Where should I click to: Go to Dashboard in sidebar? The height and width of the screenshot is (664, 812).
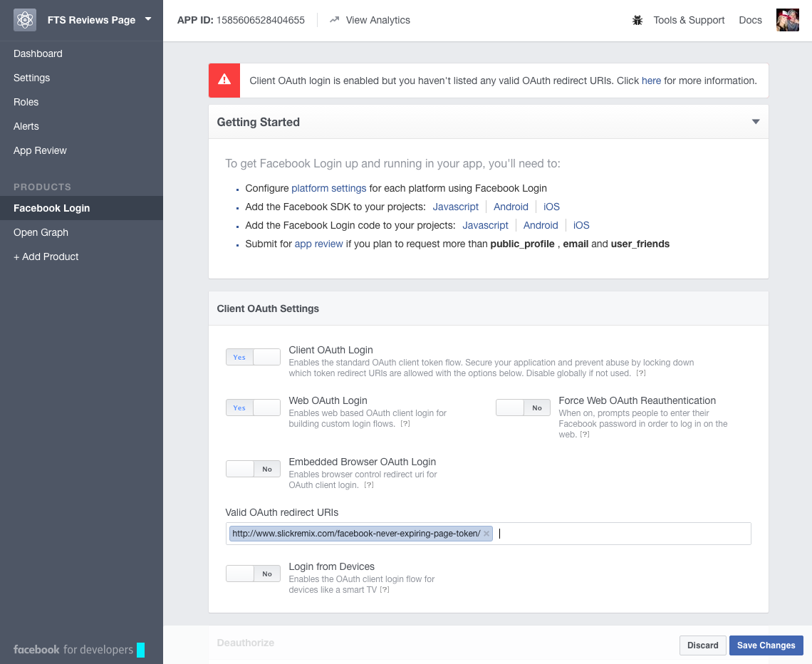[38, 54]
